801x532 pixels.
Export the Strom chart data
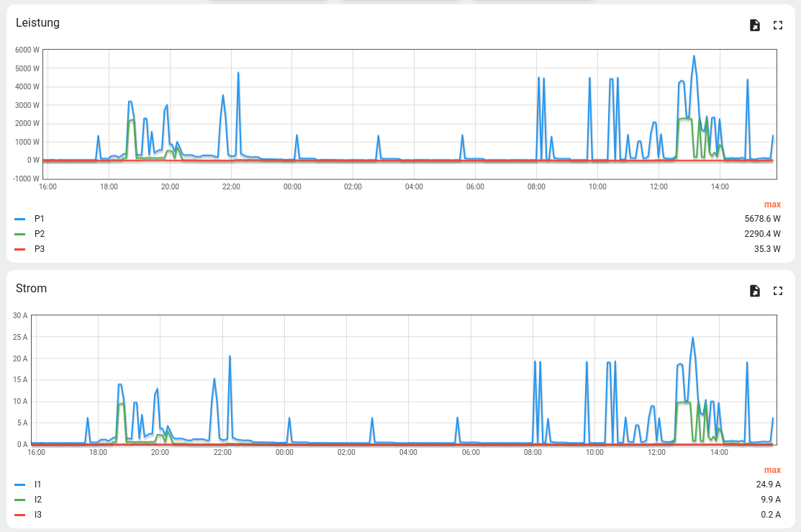pos(754,291)
